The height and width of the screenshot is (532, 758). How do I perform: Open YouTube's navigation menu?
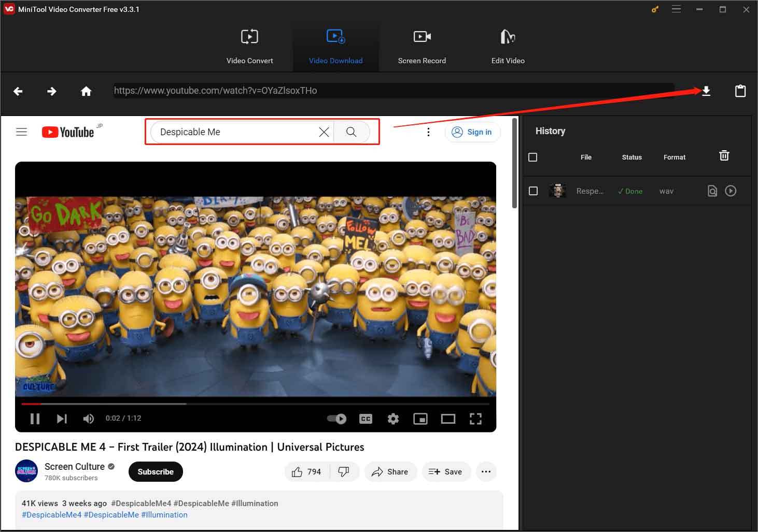click(21, 132)
